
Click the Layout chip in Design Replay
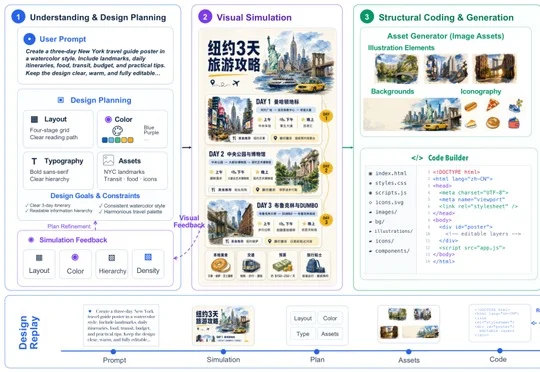pos(303,318)
